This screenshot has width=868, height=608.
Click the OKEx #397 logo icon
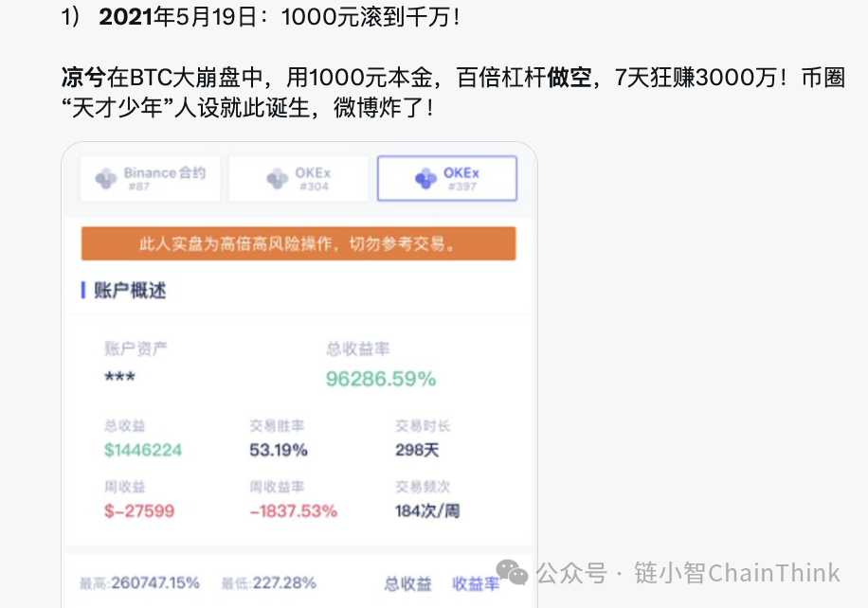pyautogui.click(x=425, y=178)
